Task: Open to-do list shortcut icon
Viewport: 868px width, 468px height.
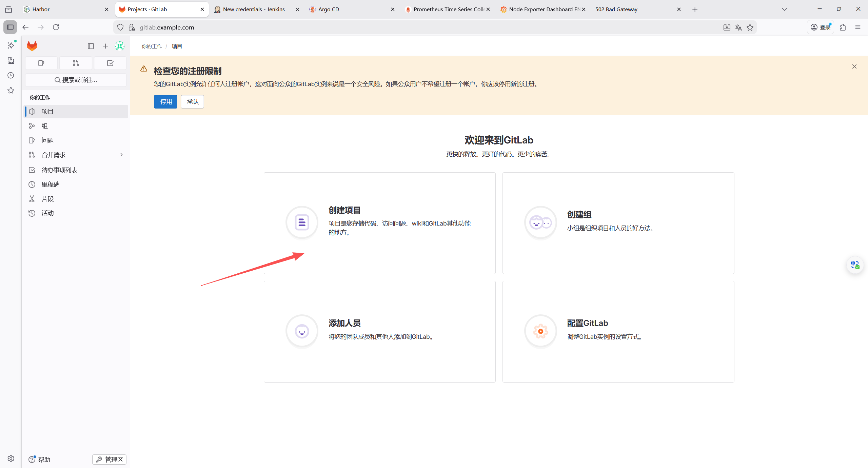Action: click(x=110, y=63)
